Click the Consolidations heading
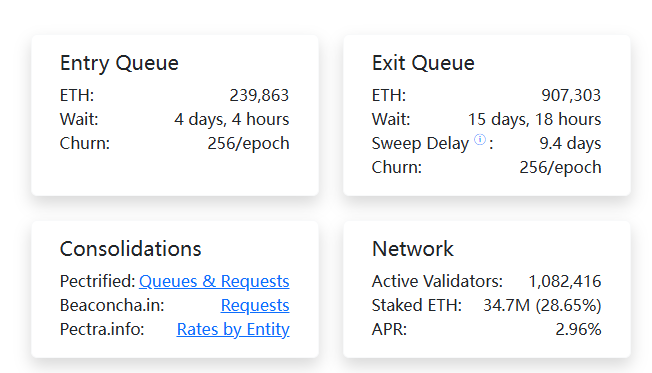Image resolution: width=652 pixels, height=373 pixels. pyautogui.click(x=131, y=249)
